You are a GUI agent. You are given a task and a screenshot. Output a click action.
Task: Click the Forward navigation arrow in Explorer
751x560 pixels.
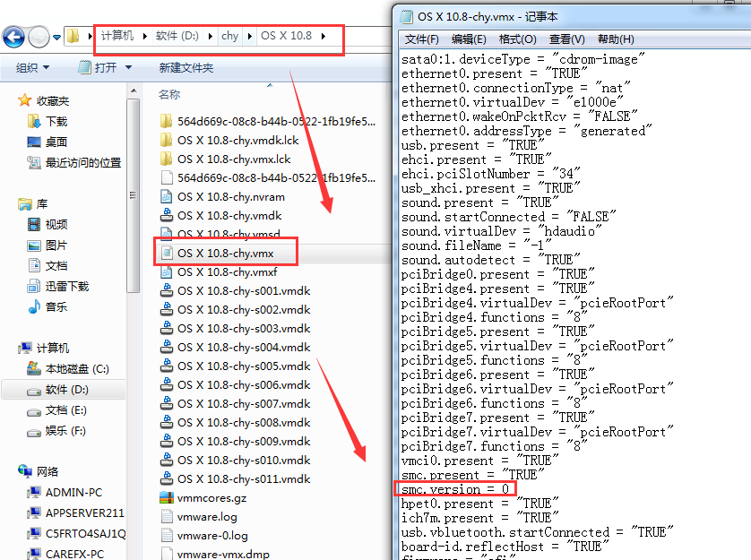click(x=39, y=37)
